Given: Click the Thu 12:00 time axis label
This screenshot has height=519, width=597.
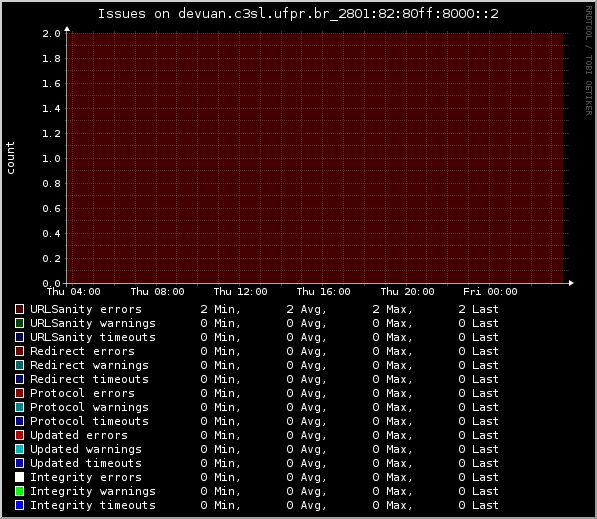Looking at the screenshot, I should tap(240, 292).
